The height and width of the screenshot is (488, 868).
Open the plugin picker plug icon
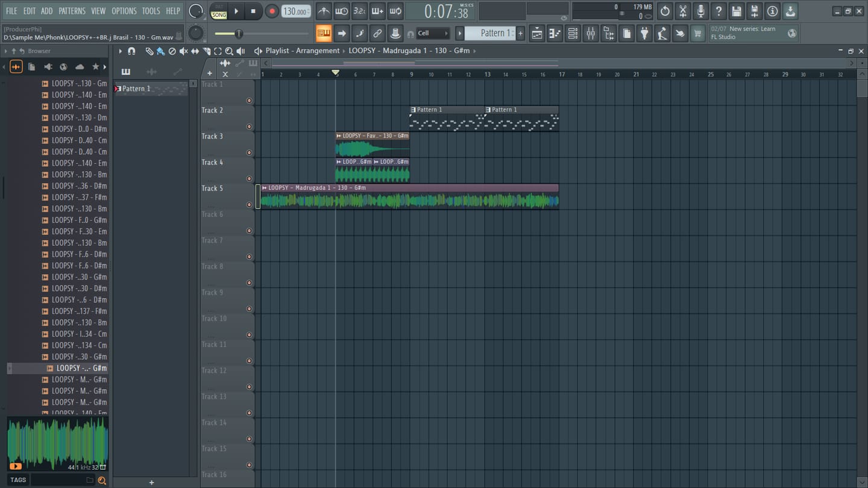(644, 33)
